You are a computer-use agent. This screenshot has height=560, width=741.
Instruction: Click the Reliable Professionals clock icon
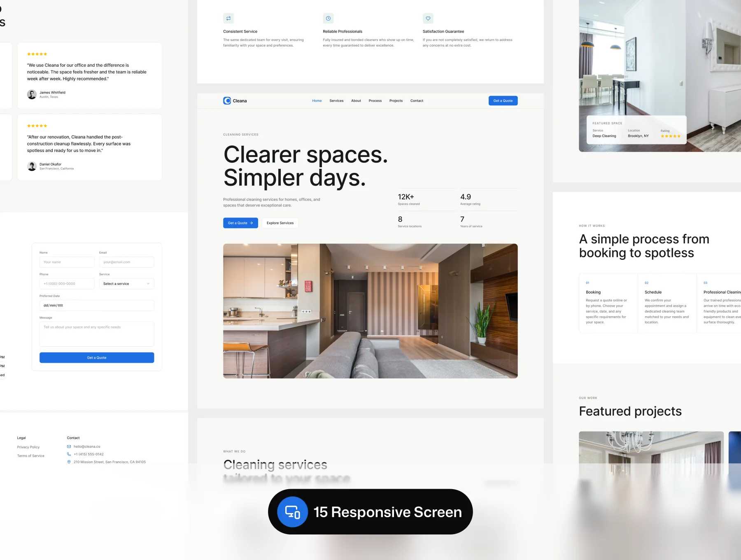328,19
